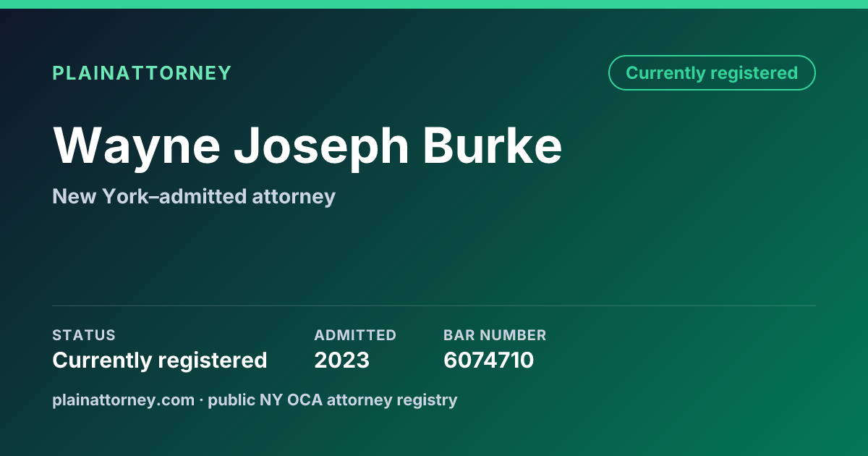The width and height of the screenshot is (868, 456).
Task: Open the plainattorney.com footer link
Action: (x=124, y=400)
